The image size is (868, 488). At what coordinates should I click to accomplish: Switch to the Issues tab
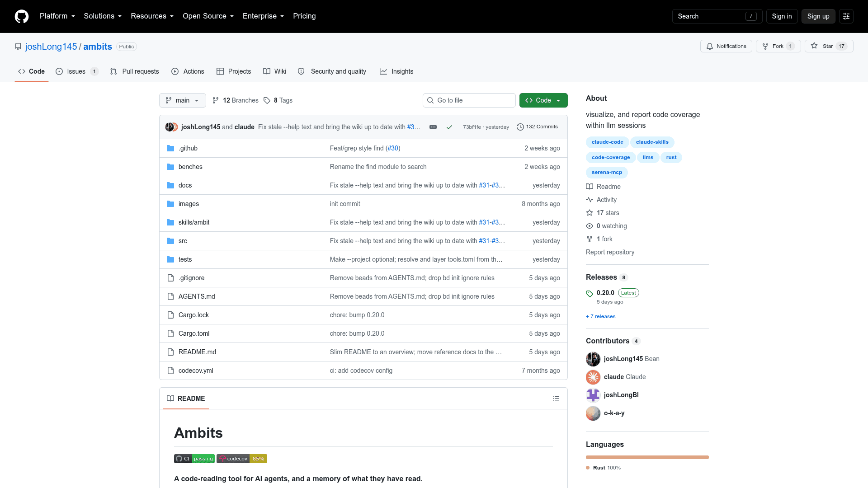pos(77,71)
